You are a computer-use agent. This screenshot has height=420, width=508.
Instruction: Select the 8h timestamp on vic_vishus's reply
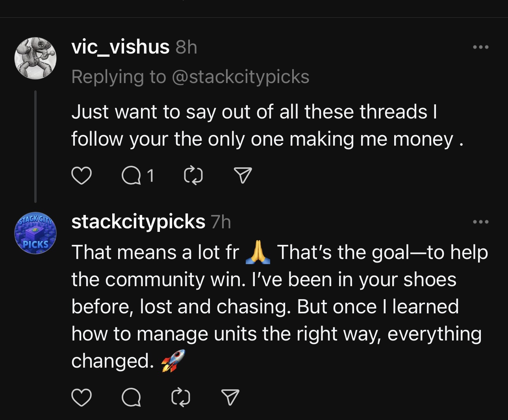tap(185, 47)
